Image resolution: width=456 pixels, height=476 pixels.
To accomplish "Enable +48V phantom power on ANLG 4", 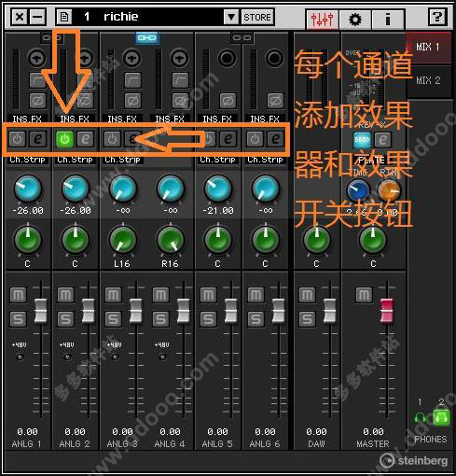I will [x=162, y=357].
